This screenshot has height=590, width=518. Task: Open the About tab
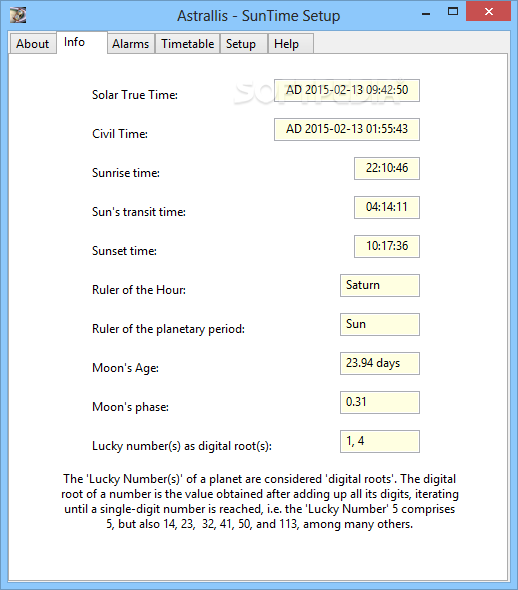pos(33,44)
